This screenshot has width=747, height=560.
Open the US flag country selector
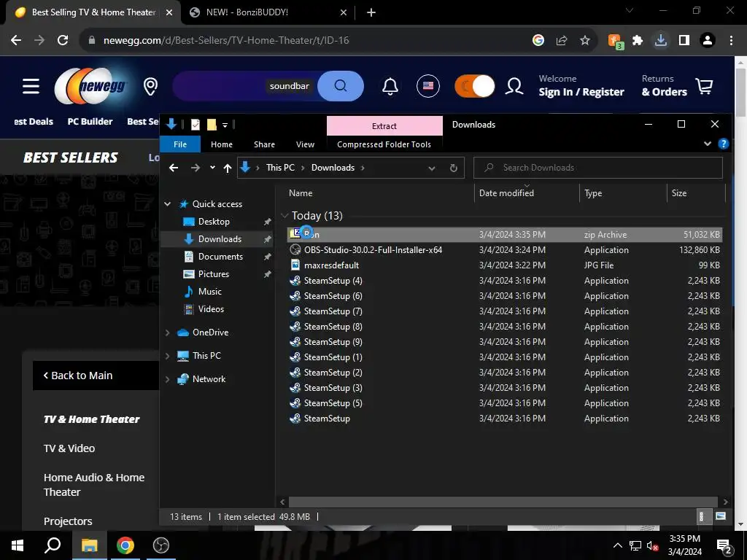(427, 86)
